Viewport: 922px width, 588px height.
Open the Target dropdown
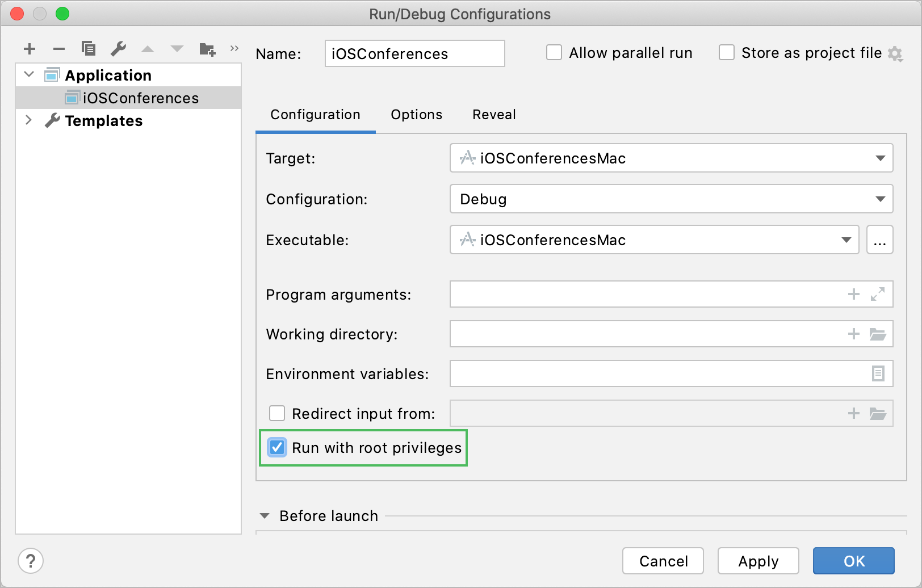671,158
